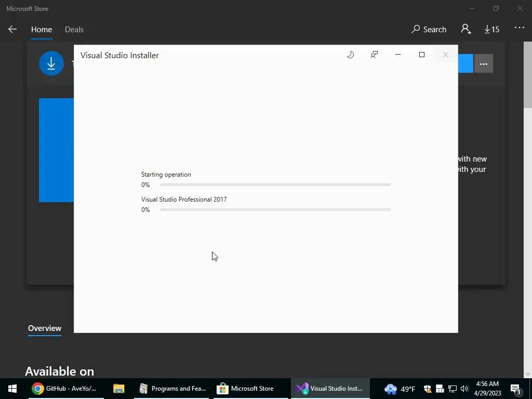Open the clock showing 4:56 AM
This screenshot has width=532, height=399.
487,389
